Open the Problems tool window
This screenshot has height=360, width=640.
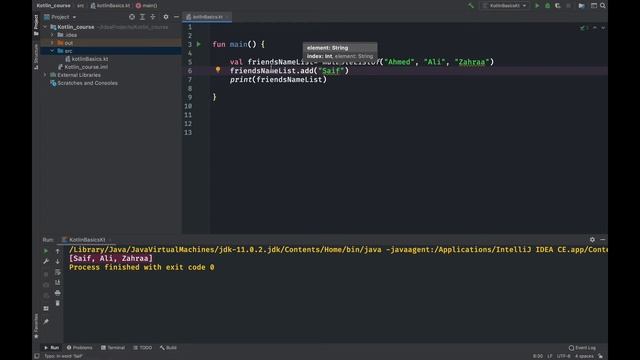click(80, 348)
